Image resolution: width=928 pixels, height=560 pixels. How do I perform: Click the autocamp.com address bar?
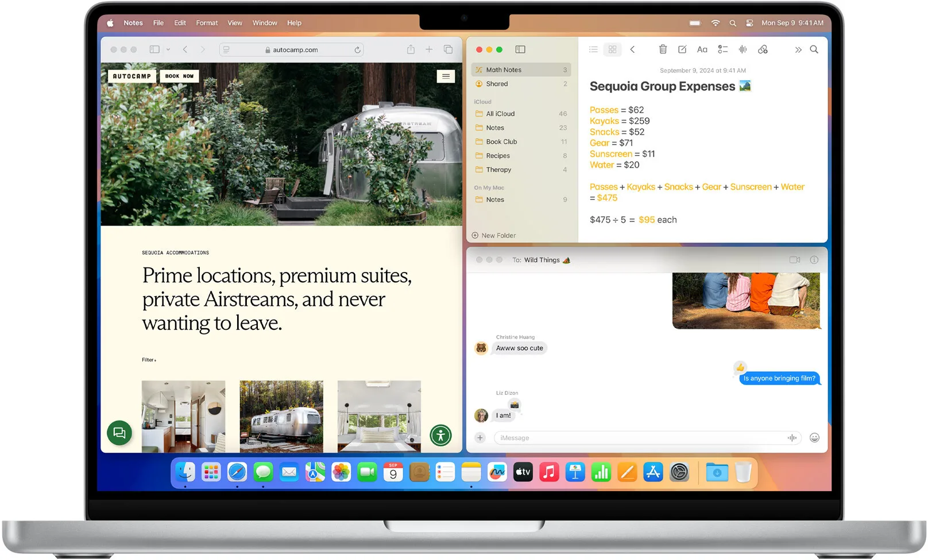pyautogui.click(x=292, y=50)
